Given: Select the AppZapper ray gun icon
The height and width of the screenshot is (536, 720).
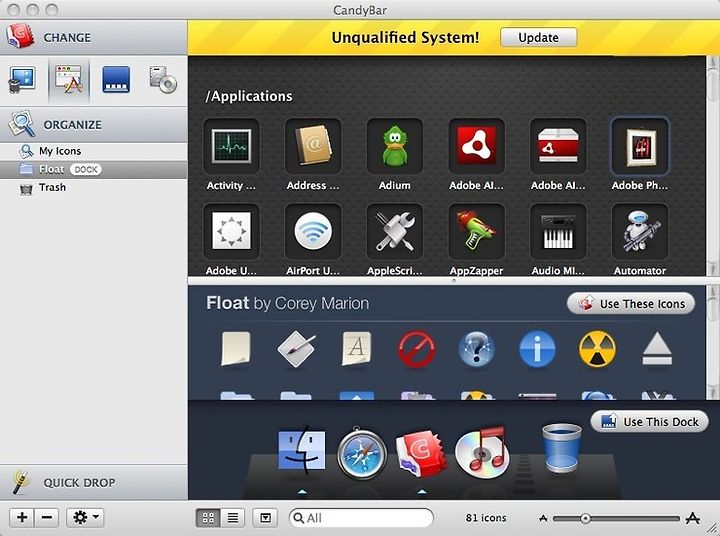Looking at the screenshot, I should coord(476,231).
